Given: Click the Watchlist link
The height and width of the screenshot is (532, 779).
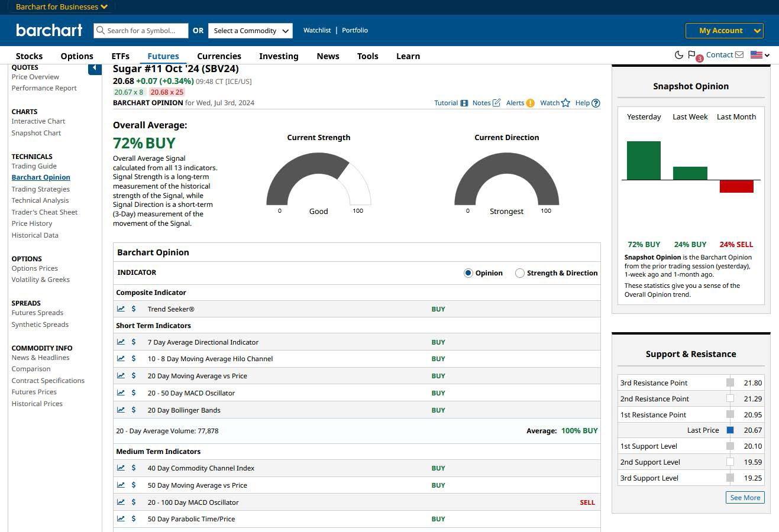Looking at the screenshot, I should (x=317, y=30).
